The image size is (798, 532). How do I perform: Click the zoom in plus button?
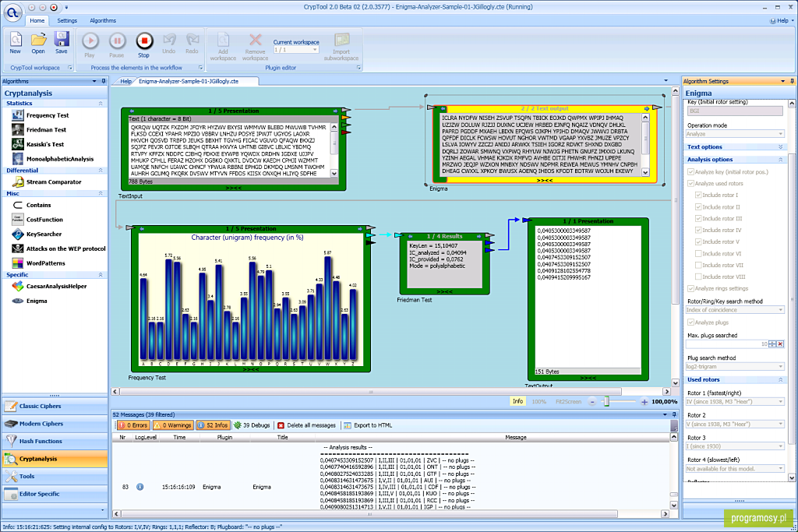tap(644, 402)
